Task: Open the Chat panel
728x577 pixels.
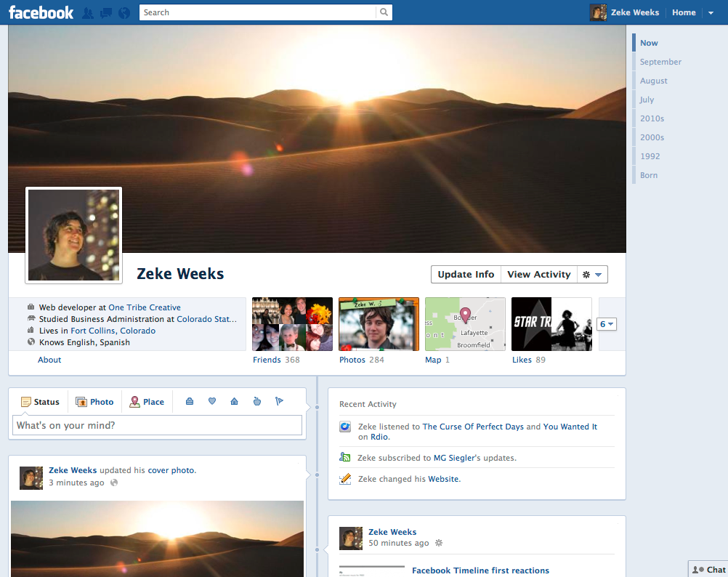Action: pyautogui.click(x=708, y=570)
